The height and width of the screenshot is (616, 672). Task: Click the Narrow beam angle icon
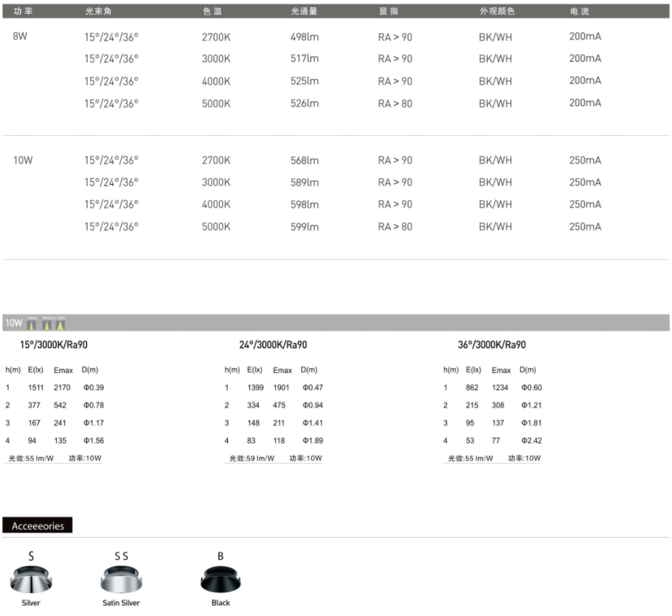tap(31, 324)
